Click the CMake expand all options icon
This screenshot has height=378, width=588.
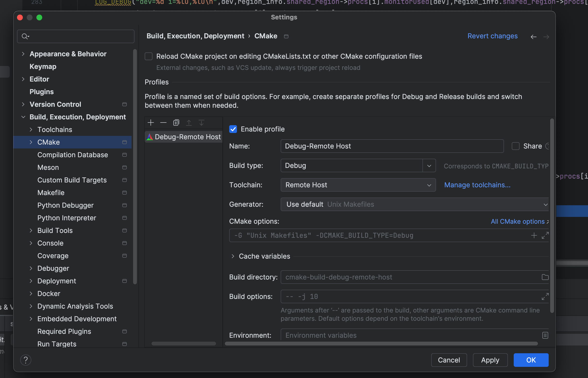pyautogui.click(x=545, y=235)
